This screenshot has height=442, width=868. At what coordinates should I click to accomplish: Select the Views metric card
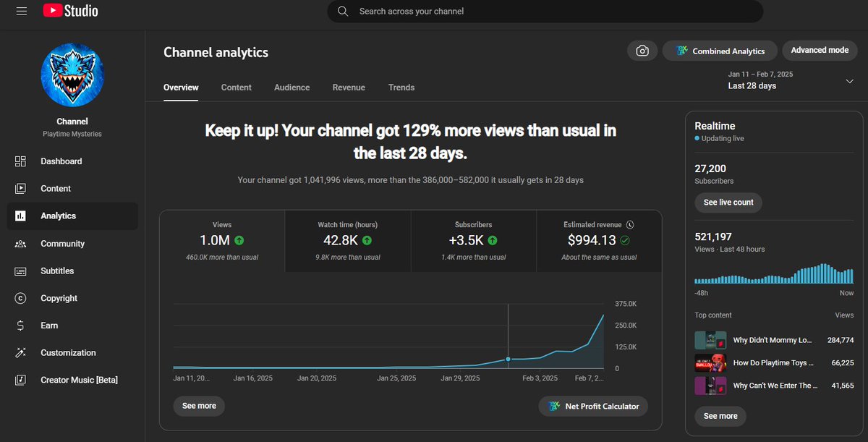(x=222, y=241)
